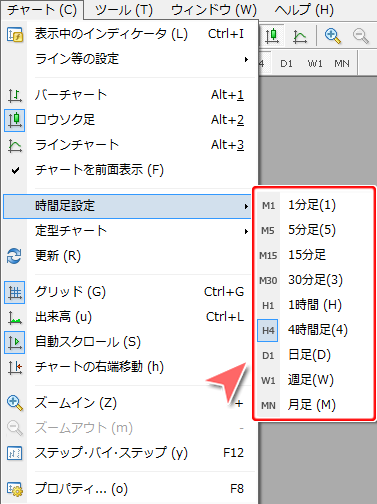Image resolution: width=377 pixels, height=504 pixels.
Task: Choose ズームイン (Z) entry
Action: click(127, 403)
